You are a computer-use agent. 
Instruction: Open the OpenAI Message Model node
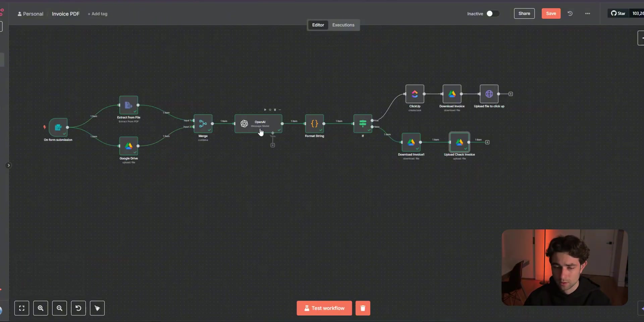click(258, 123)
